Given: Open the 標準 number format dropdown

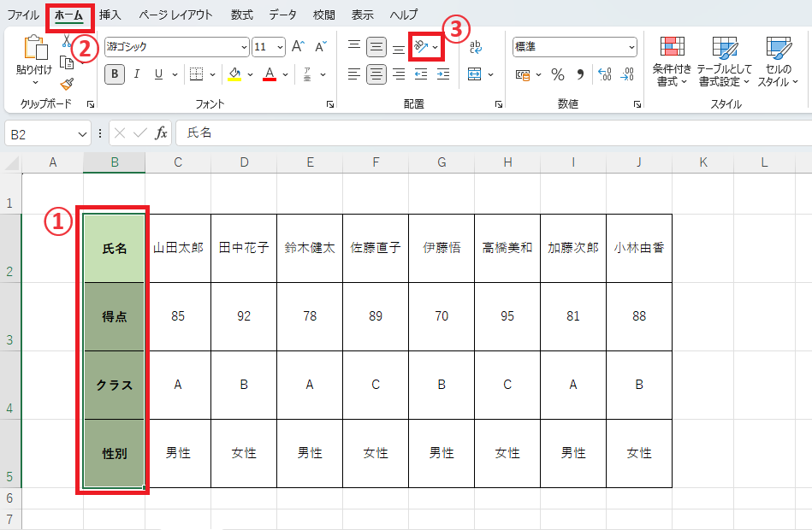Looking at the screenshot, I should point(631,47).
